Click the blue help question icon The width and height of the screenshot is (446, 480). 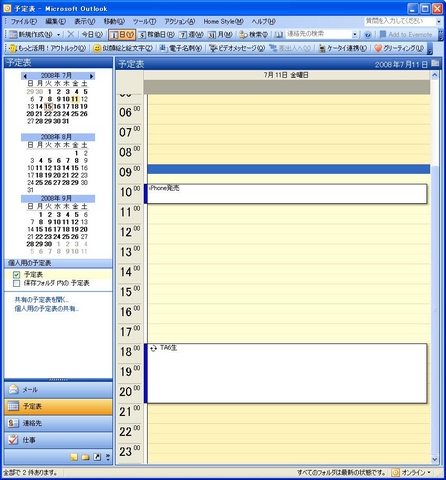(x=368, y=34)
